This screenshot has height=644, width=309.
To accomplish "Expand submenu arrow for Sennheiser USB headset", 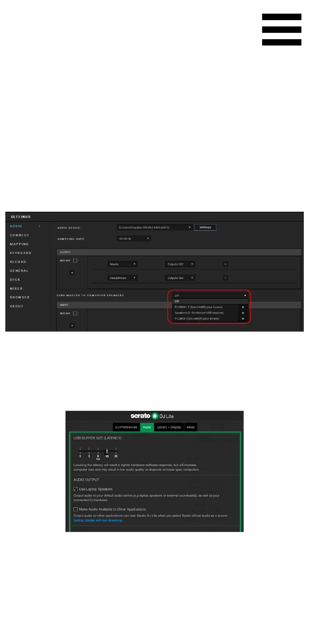I will tap(243, 313).
